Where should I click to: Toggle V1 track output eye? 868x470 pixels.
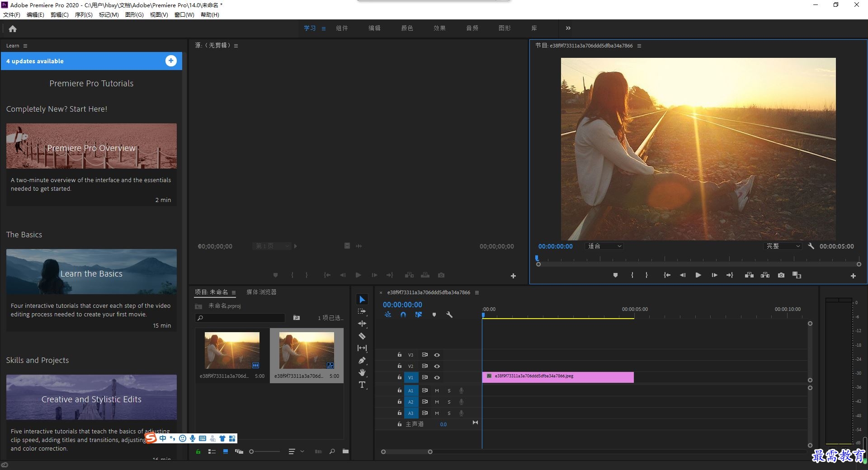(x=437, y=377)
